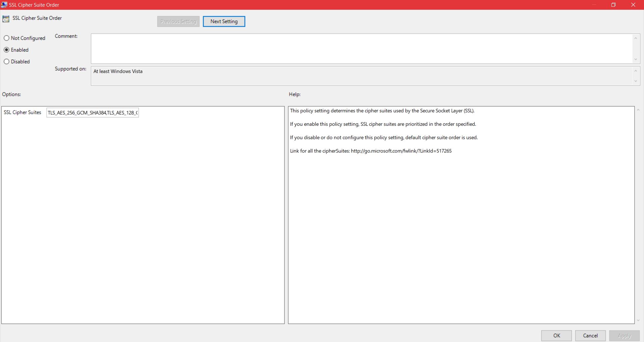Click the Comment box scrollbar track
The width and height of the screenshot is (644, 342).
coord(636,49)
